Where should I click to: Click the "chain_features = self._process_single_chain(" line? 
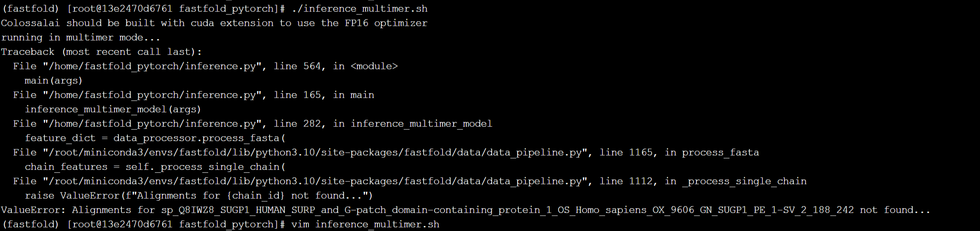[x=155, y=167]
